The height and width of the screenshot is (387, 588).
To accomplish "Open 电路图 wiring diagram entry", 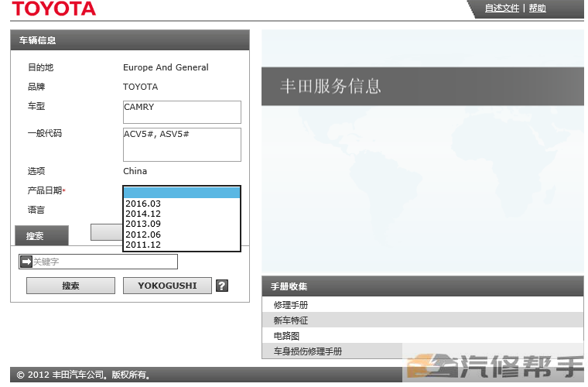I will (x=422, y=335).
